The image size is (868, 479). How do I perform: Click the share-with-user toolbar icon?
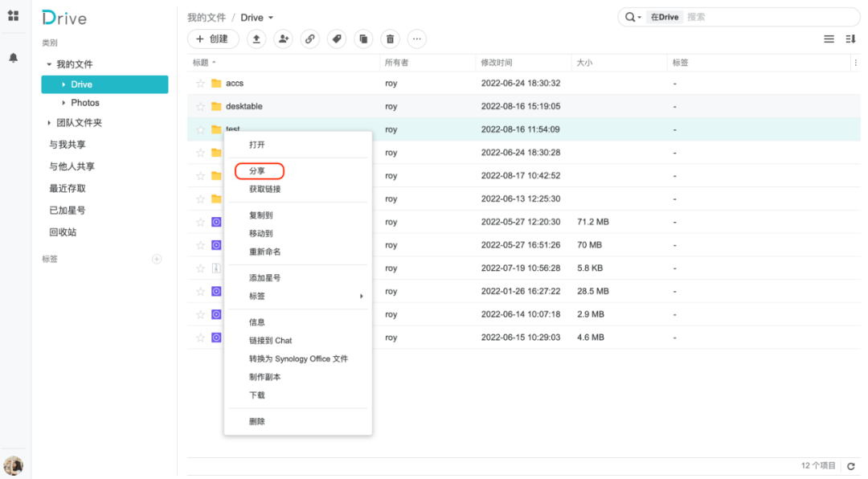point(283,39)
